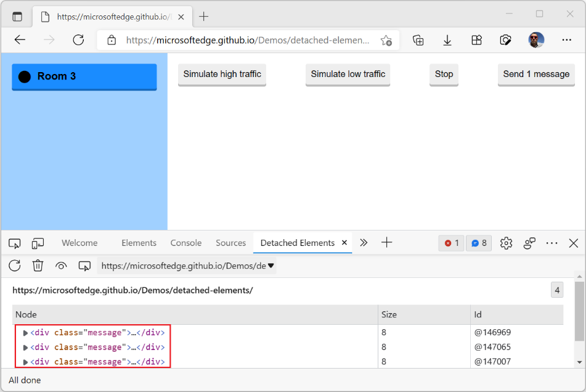
Task: Activate the Inspect element tool
Action: [15, 243]
